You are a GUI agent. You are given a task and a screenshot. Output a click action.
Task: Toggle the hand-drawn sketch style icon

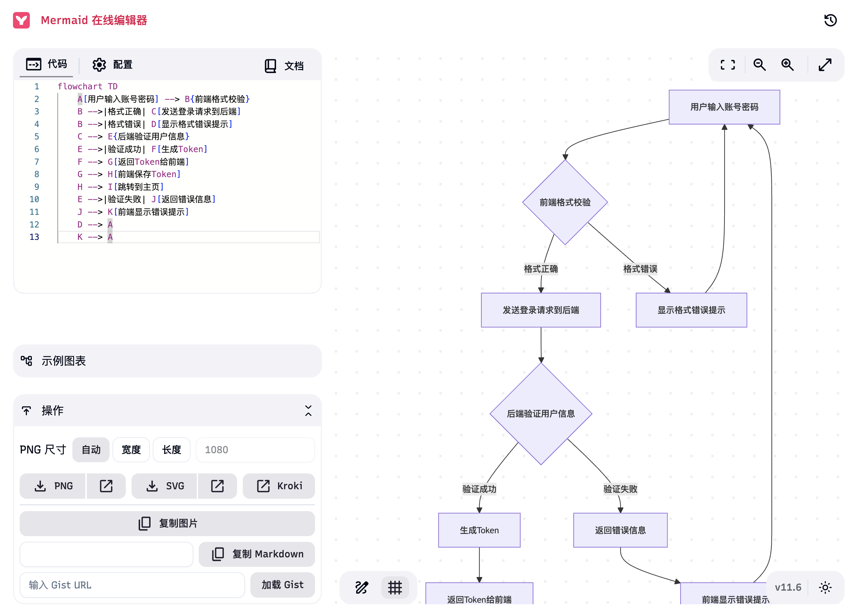coord(362,587)
